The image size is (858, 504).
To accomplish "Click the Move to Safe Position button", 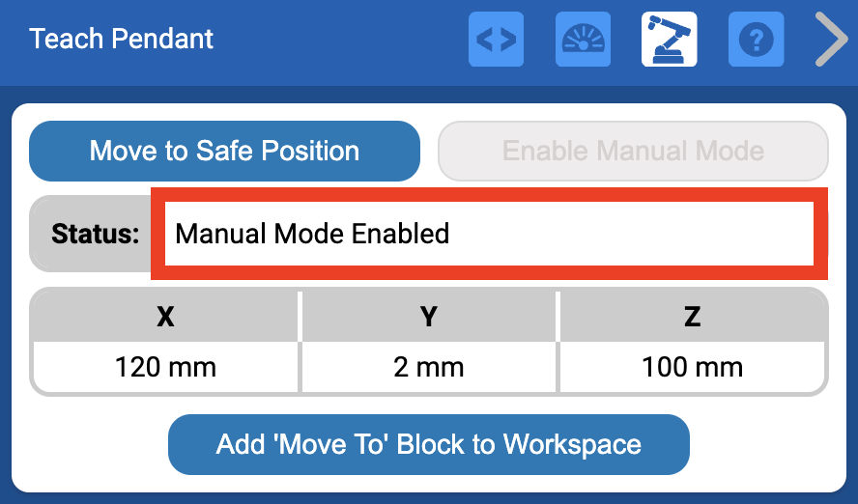I will [x=224, y=152].
